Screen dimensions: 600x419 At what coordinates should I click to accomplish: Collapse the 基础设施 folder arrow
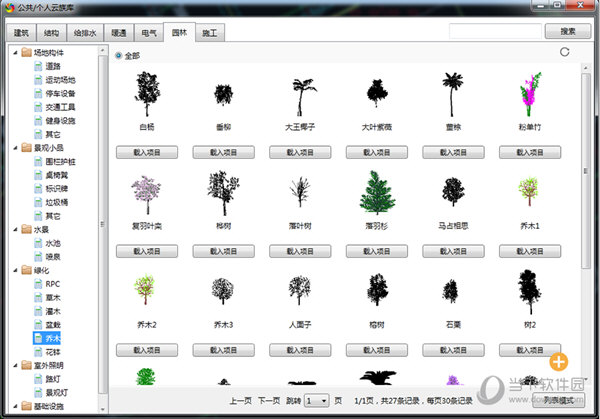pyautogui.click(x=15, y=406)
